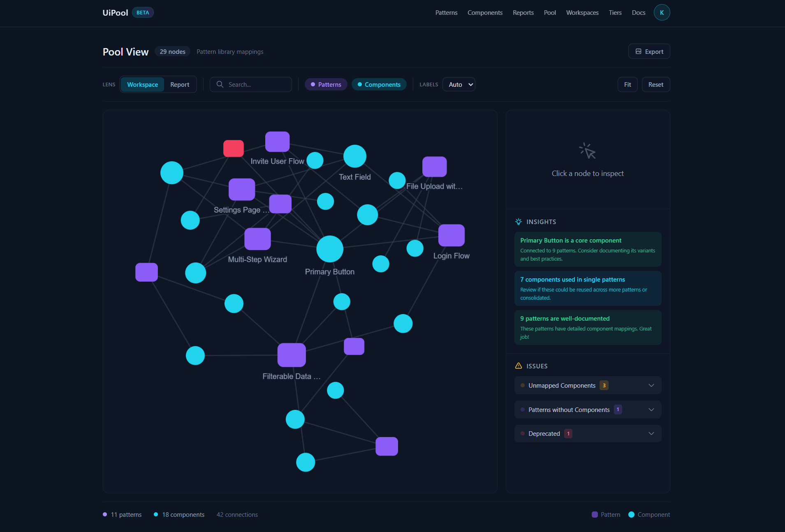The width and height of the screenshot is (785, 532).
Task: Open the Docs nav item
Action: pos(639,13)
